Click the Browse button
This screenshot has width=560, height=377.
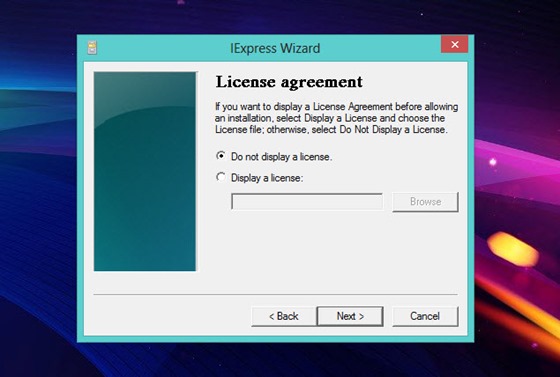[425, 202]
